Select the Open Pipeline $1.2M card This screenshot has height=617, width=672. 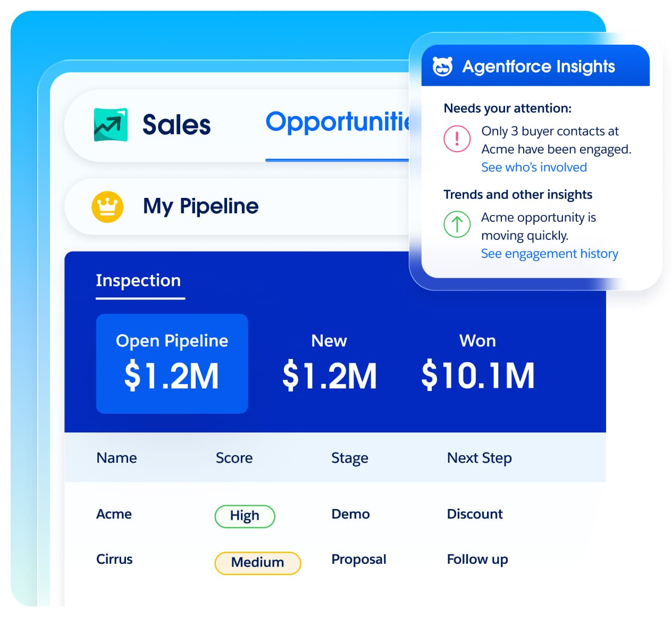(172, 363)
